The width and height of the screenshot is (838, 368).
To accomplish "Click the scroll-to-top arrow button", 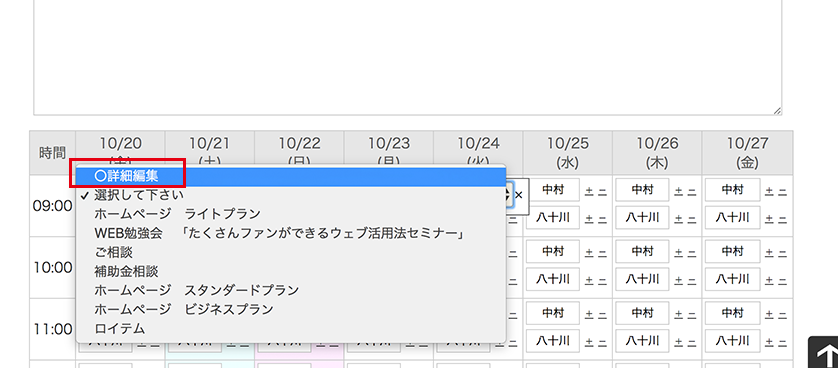I will point(824,353).
